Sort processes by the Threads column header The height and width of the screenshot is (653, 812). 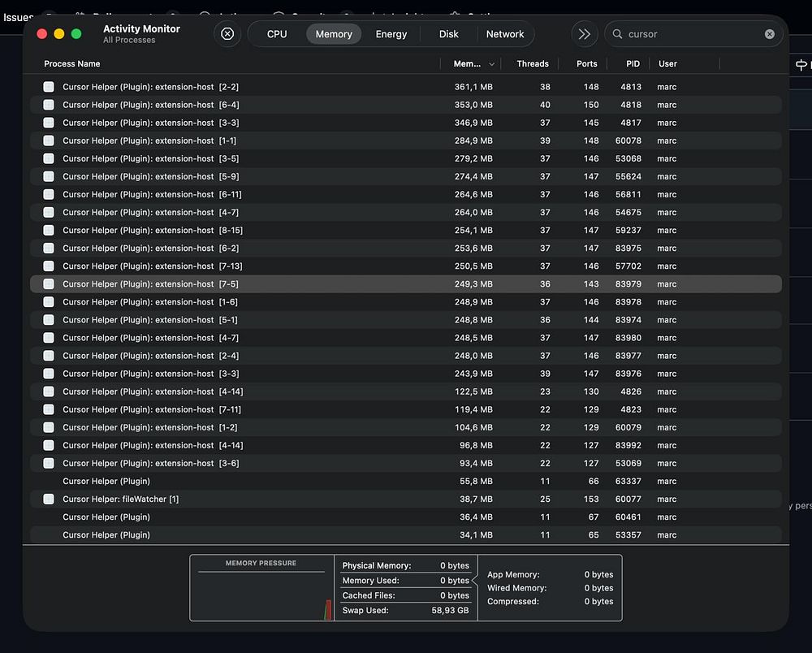click(533, 64)
